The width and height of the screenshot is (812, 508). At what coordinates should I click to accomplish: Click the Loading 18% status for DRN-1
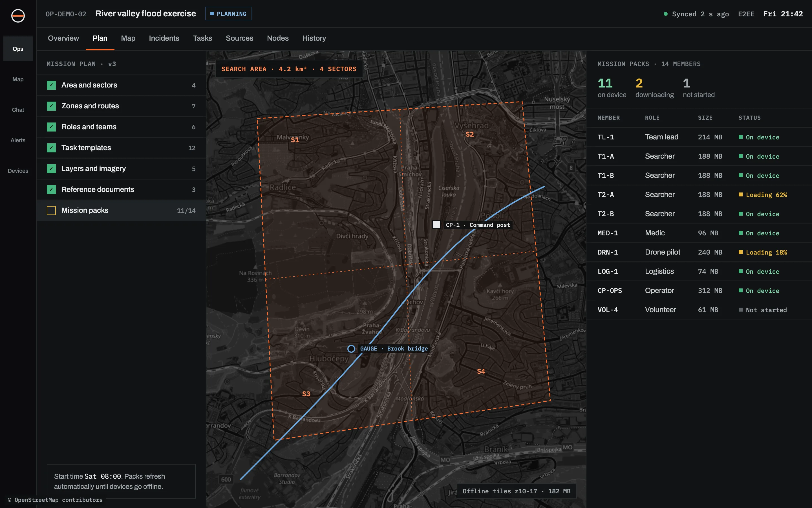pos(763,252)
